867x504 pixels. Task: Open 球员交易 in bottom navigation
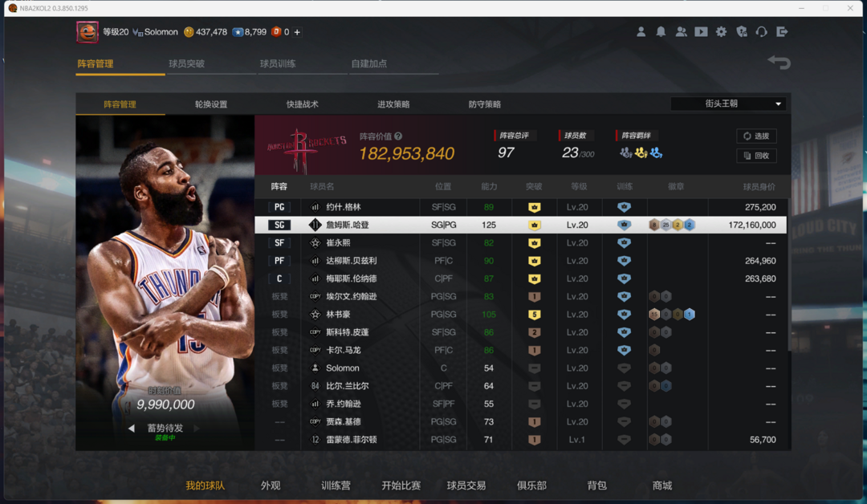pos(466,486)
